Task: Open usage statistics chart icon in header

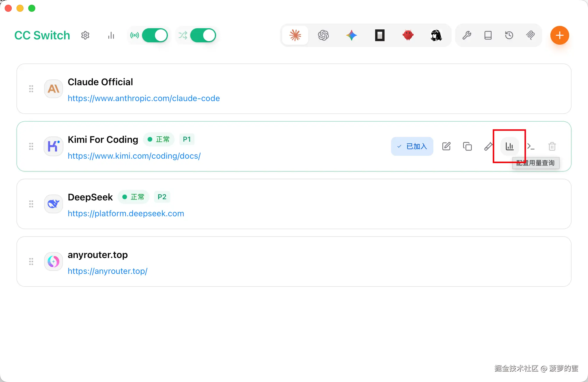Action: (111, 36)
